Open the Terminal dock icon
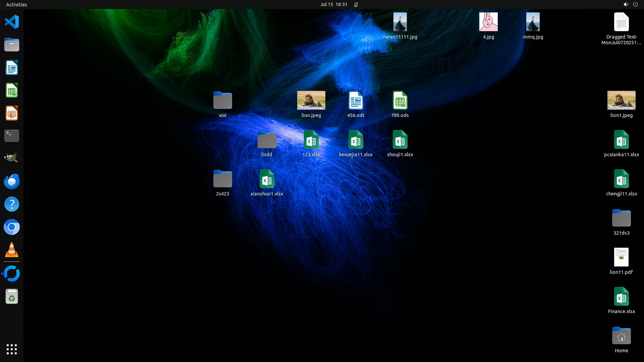 [x=12, y=136]
